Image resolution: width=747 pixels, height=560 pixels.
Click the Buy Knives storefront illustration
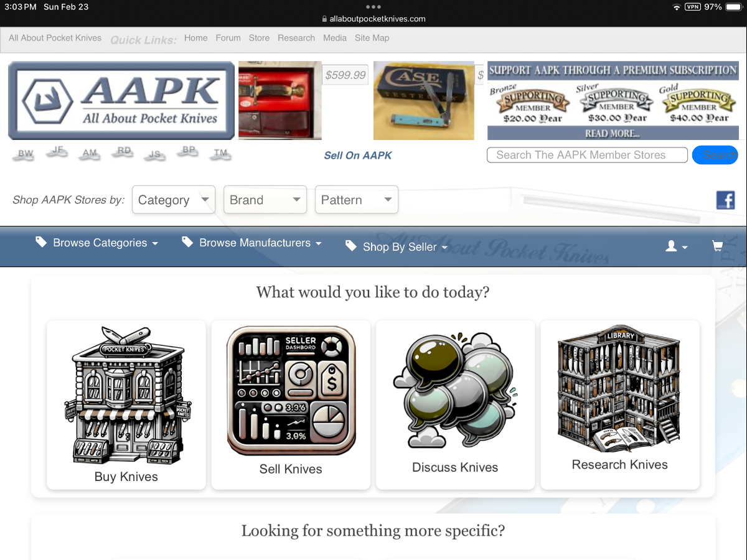(x=126, y=396)
